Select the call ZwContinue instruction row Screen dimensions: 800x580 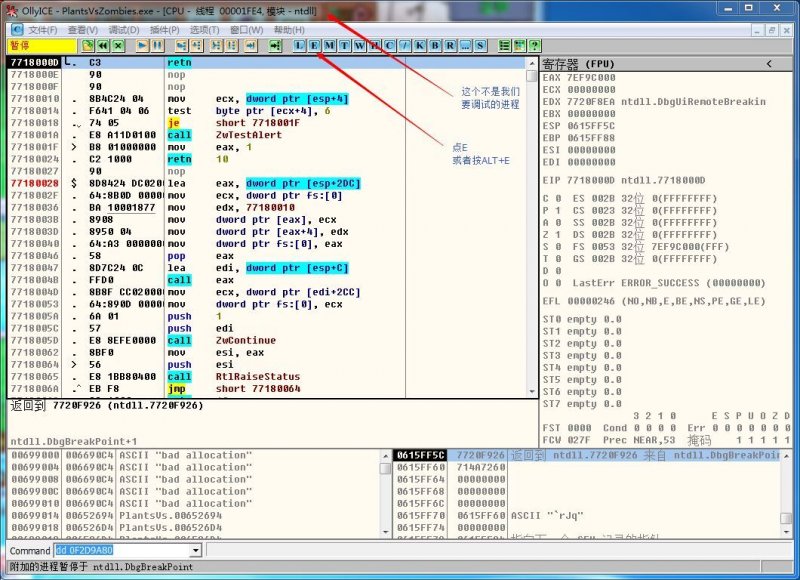tap(267, 340)
